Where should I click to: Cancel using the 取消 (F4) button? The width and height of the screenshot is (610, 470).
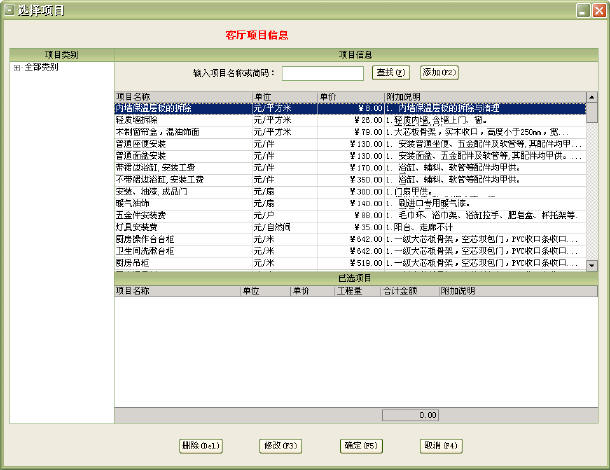point(440,445)
